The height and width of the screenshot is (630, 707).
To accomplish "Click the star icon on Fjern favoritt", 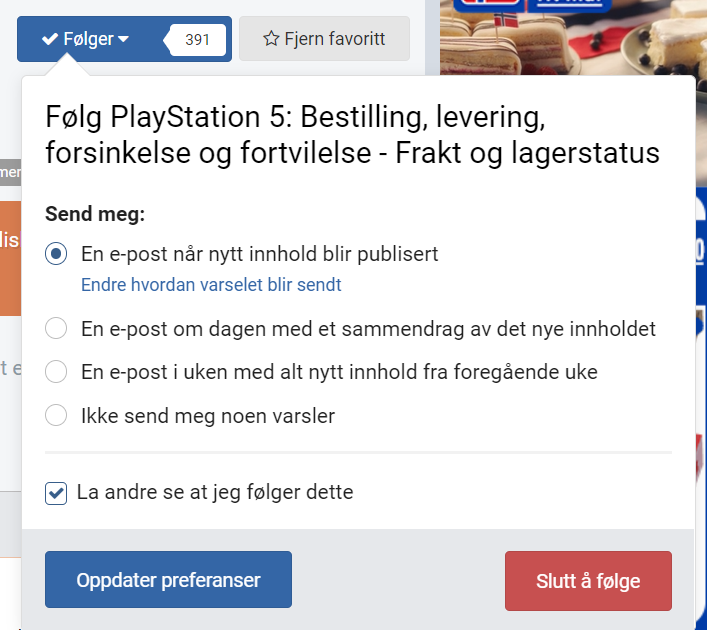I will 270,39.
